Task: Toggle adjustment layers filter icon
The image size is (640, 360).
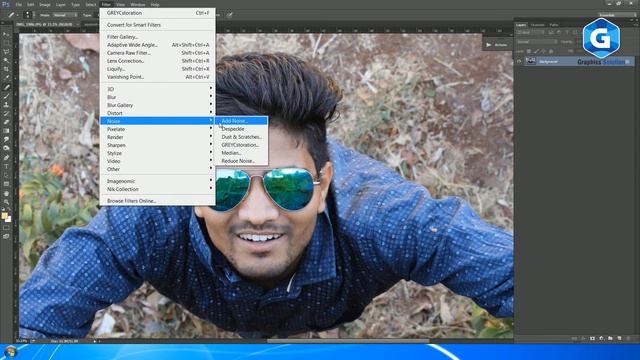Action: coord(559,32)
